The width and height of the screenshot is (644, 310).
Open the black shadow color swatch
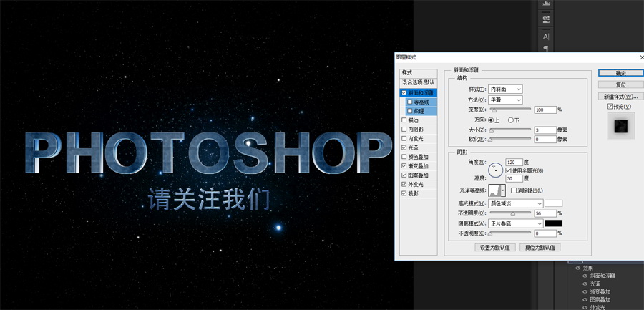(554, 223)
